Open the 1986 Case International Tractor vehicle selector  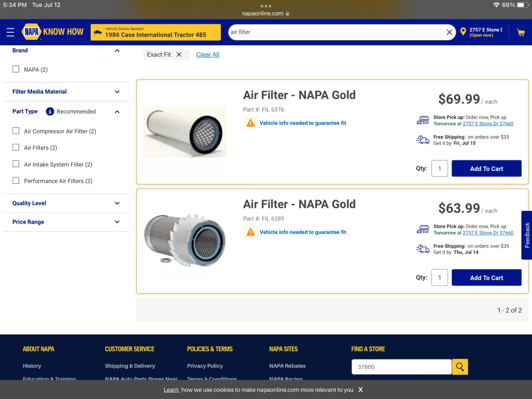pos(156,32)
